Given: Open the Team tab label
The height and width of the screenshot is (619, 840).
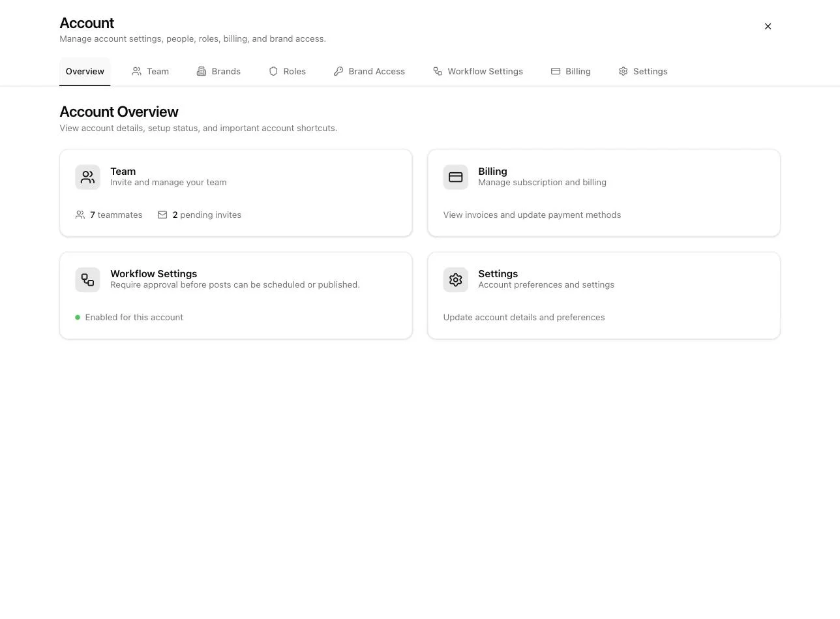Looking at the screenshot, I should tap(158, 71).
